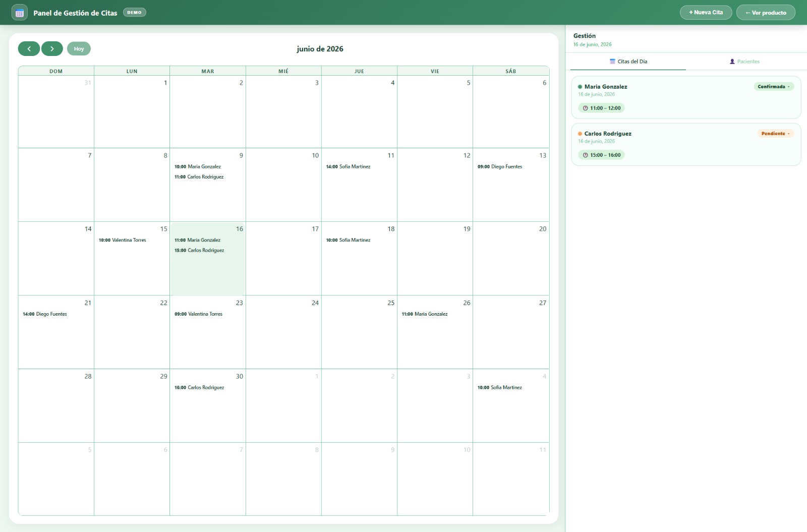Screen dimensions: 807x532
Task: Switch to Pacientes tab
Action: pos(744,62)
